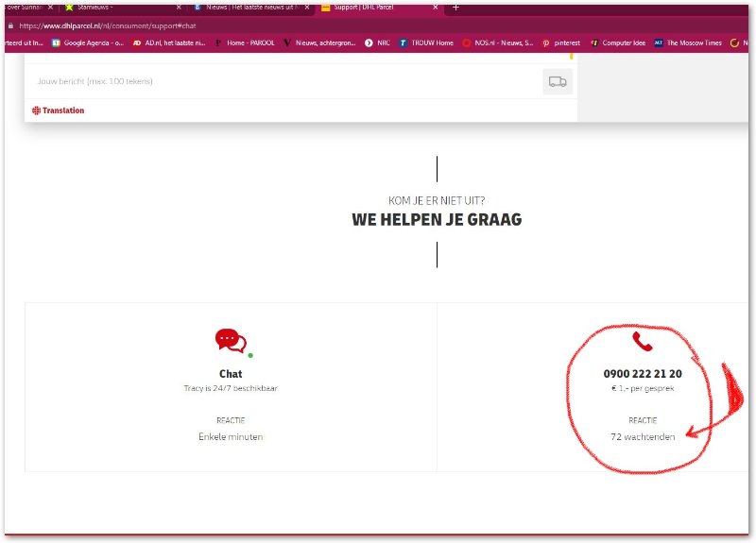756x543 pixels.
Task: Click the Computer Idee favicon
Action: click(x=594, y=42)
